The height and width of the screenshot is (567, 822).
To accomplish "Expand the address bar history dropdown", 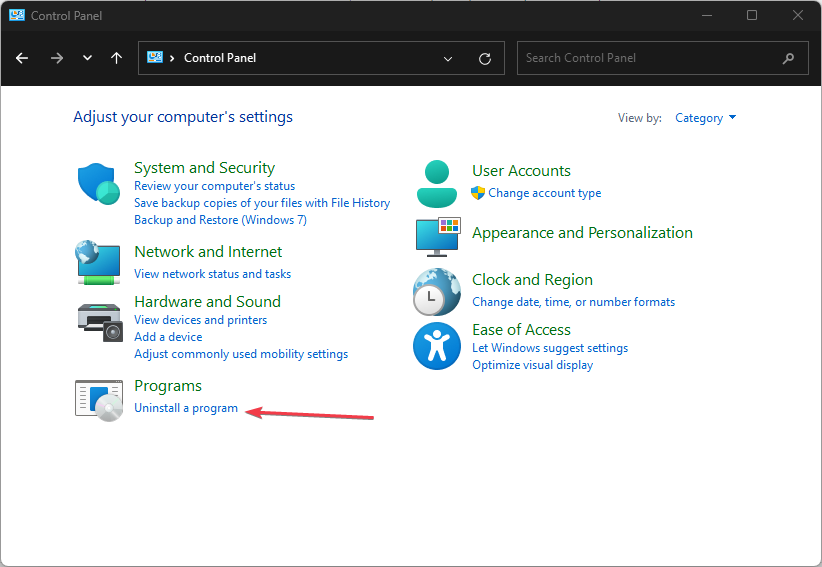I will [x=448, y=59].
